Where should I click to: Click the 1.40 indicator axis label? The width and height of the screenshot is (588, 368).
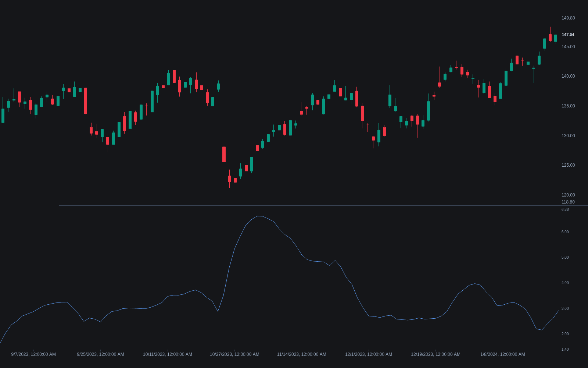tap(565, 350)
